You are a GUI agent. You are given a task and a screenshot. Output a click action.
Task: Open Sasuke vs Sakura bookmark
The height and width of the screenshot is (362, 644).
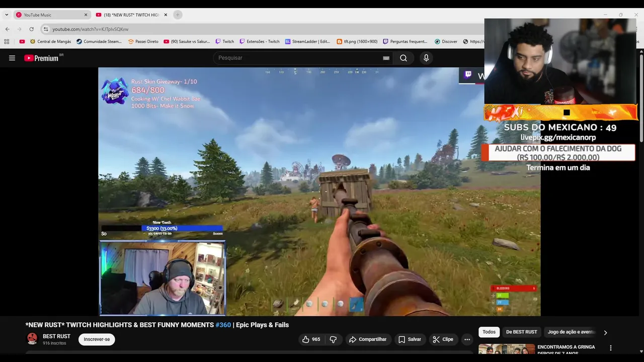click(x=187, y=42)
